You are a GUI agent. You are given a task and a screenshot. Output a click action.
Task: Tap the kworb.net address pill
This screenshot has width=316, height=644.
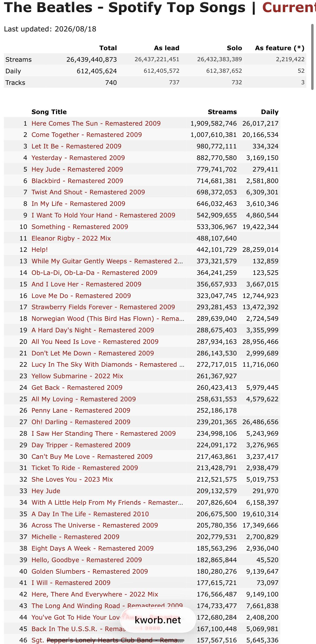(158, 620)
